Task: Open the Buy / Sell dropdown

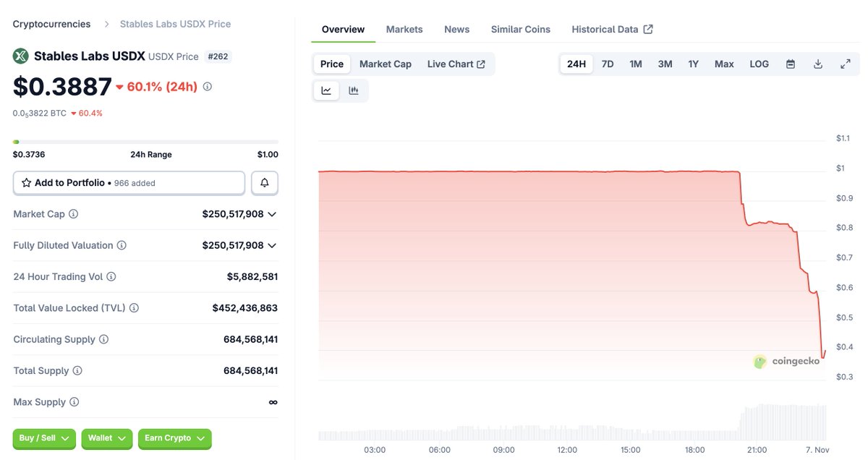Action: [44, 438]
